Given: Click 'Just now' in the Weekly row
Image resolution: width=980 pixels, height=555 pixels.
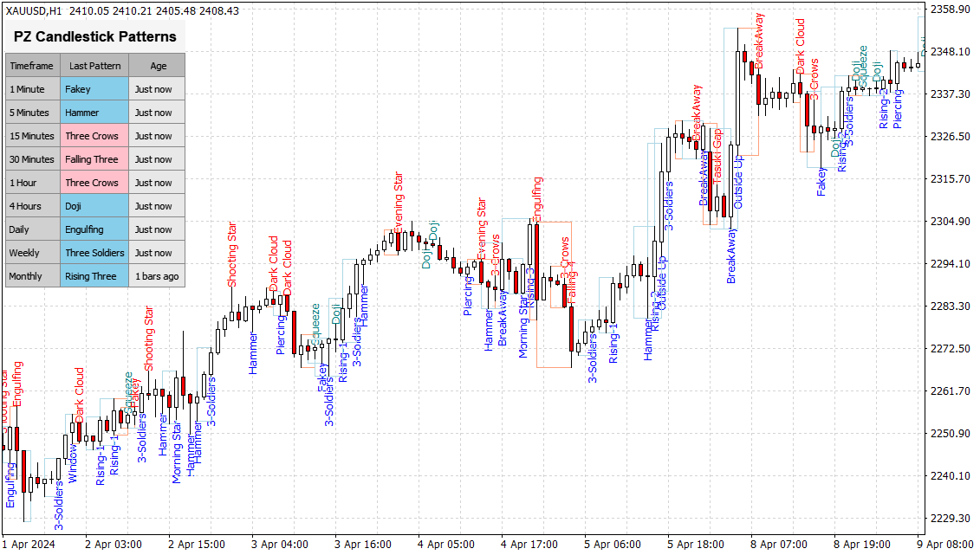Looking at the screenshot, I should [x=157, y=253].
